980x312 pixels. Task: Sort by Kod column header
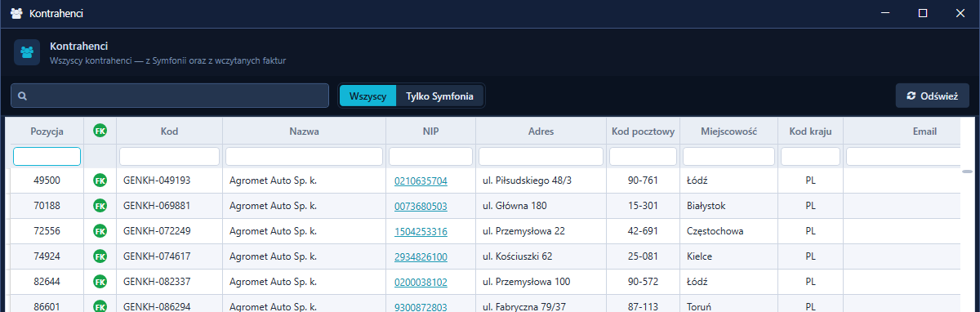click(x=169, y=131)
